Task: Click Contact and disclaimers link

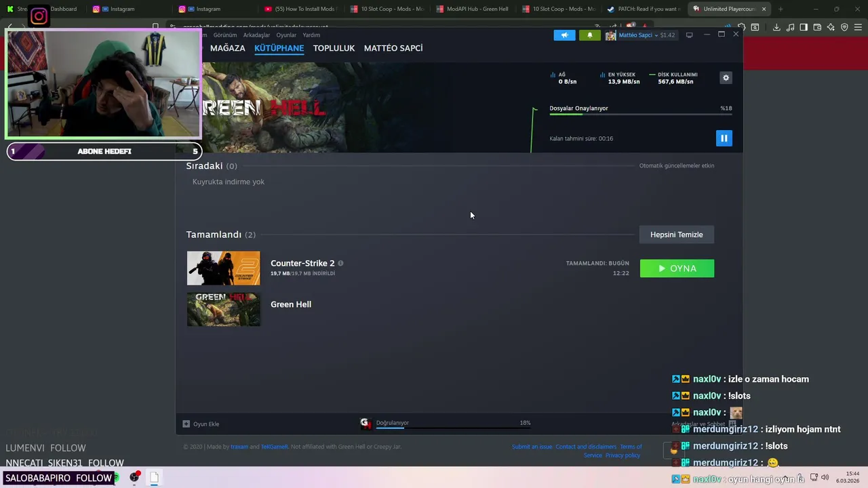Action: pyautogui.click(x=586, y=447)
